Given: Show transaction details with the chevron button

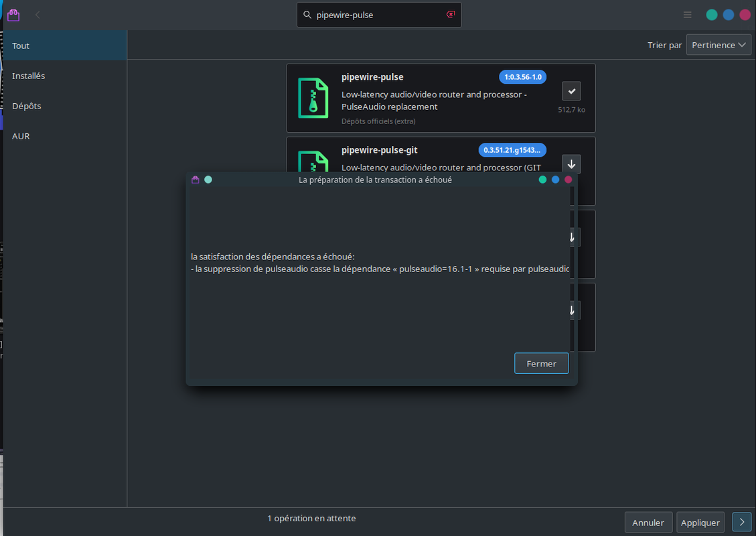Looking at the screenshot, I should point(741,522).
